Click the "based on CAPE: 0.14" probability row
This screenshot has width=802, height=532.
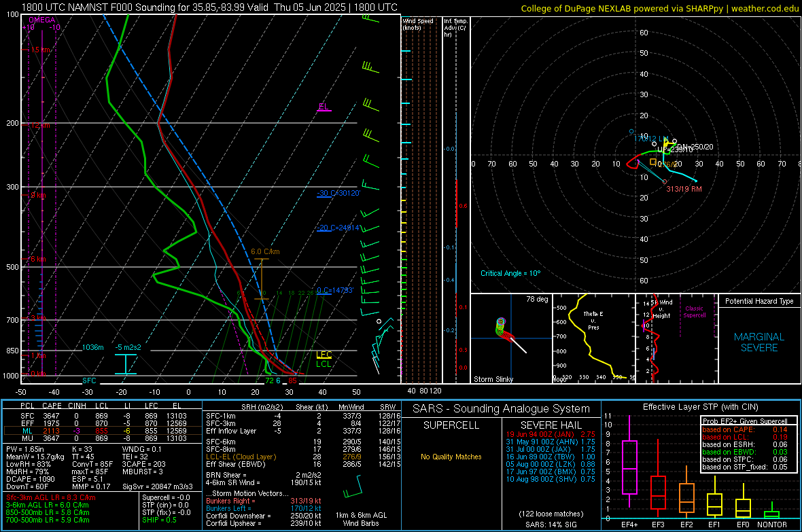pyautogui.click(x=745, y=429)
